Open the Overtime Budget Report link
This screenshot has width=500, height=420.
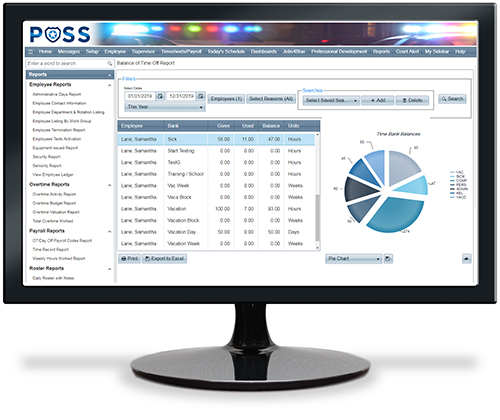(x=54, y=203)
